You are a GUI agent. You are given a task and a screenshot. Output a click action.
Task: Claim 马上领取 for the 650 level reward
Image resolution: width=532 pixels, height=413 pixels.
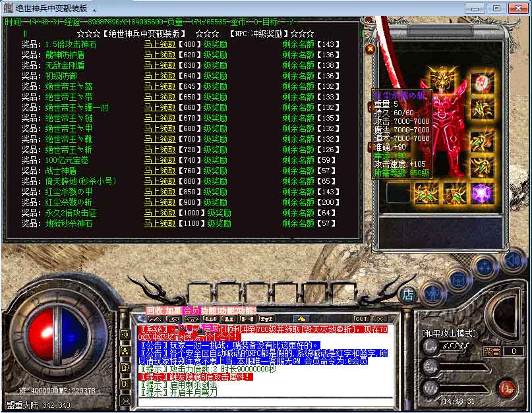160,97
